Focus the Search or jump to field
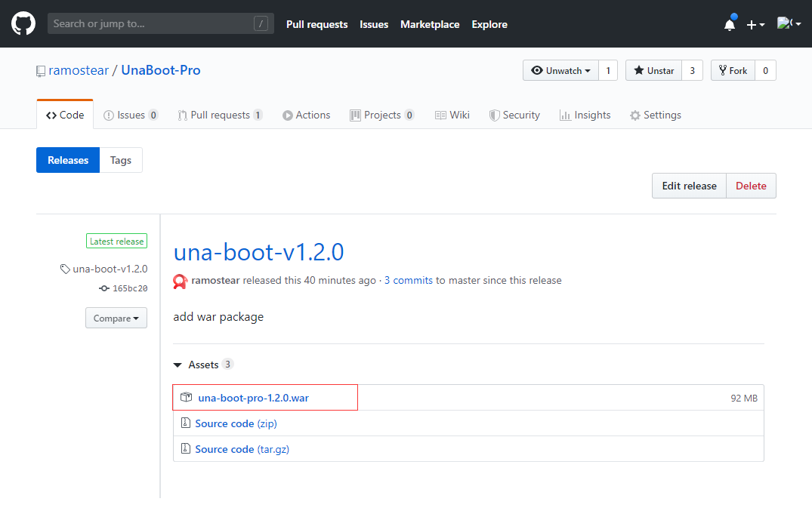The width and height of the screenshot is (812, 517). 161,24
